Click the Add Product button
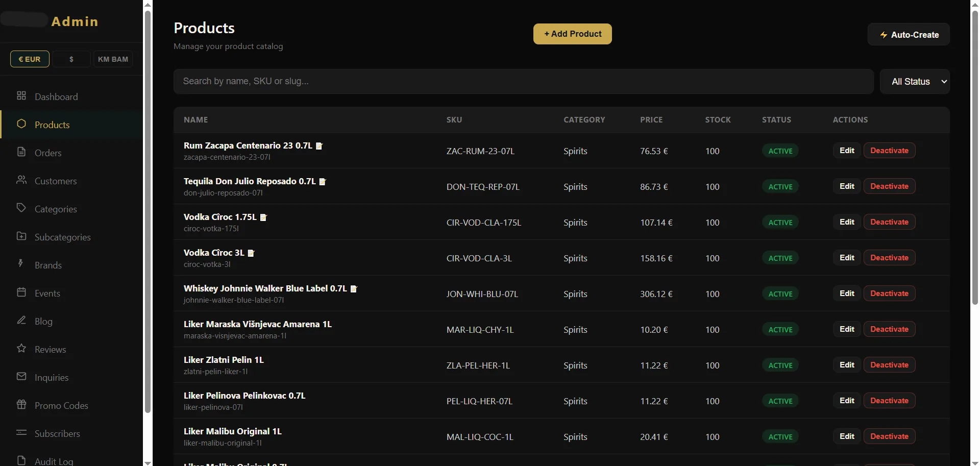The width and height of the screenshot is (980, 466). click(573, 34)
